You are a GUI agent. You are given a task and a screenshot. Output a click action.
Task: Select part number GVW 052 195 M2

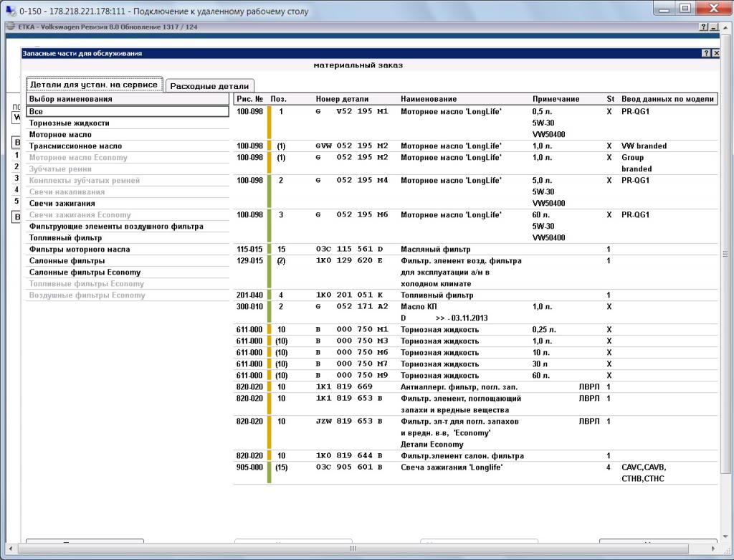(x=351, y=146)
